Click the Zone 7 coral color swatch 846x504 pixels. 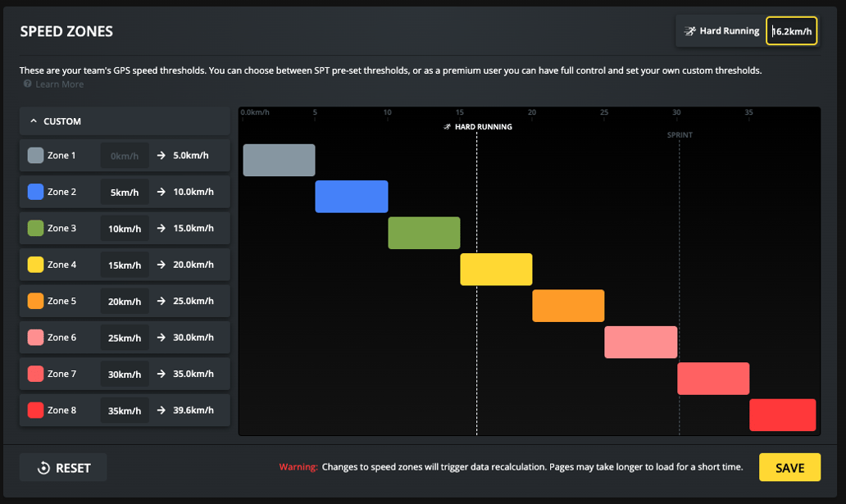[35, 374]
